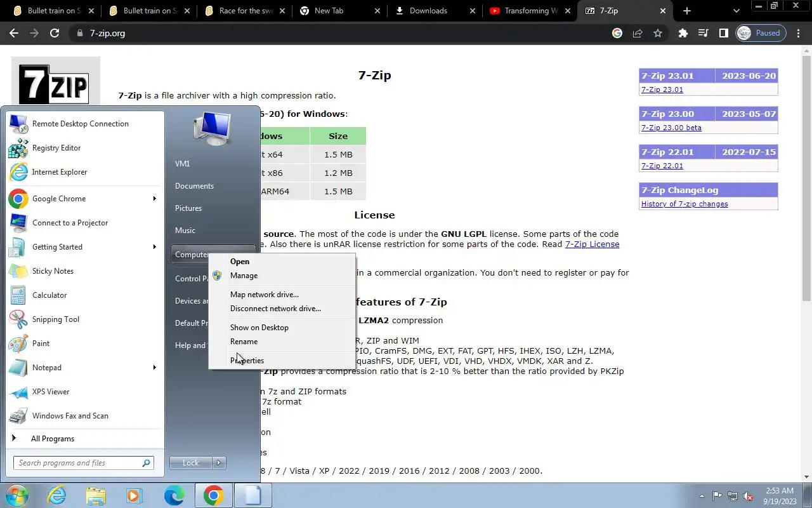Click the Lock button
Viewport: 812px width, 508px height.
pos(191,463)
